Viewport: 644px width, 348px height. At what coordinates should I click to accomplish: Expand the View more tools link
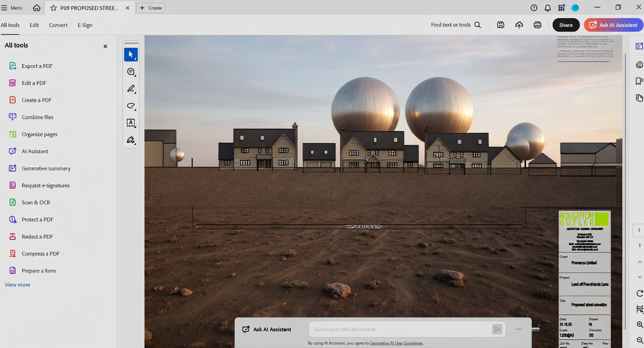click(18, 285)
